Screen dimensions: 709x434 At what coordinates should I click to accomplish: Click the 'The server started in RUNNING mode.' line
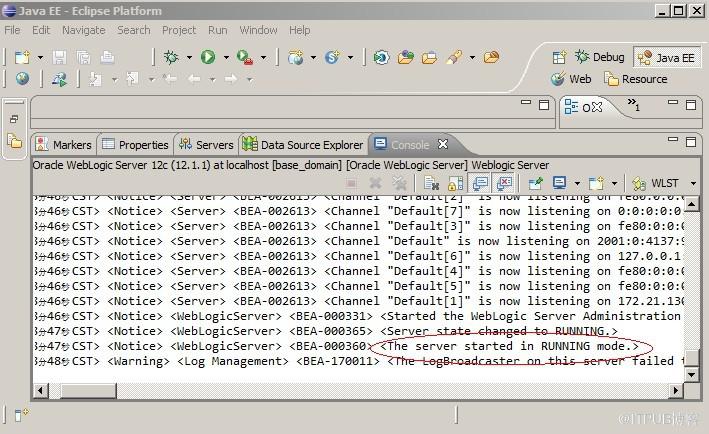(x=509, y=346)
